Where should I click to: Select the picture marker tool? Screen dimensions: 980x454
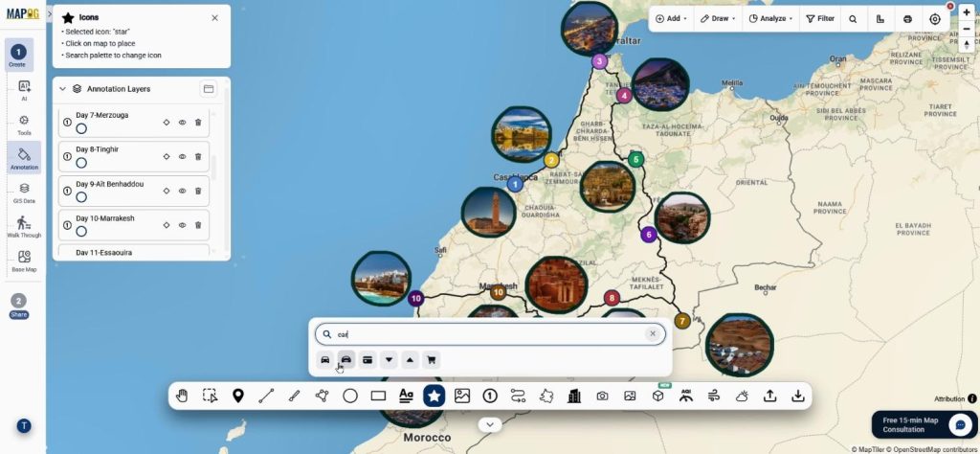pos(462,396)
